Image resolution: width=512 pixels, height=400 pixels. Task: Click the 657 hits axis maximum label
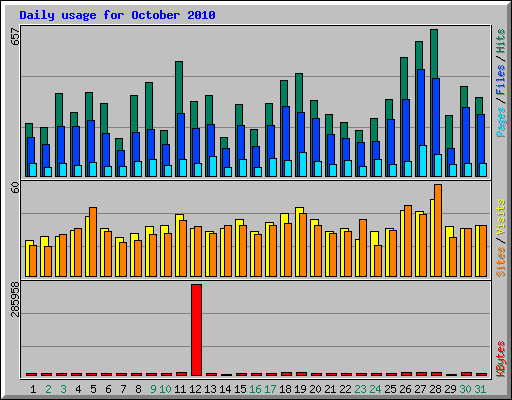pyautogui.click(x=15, y=36)
